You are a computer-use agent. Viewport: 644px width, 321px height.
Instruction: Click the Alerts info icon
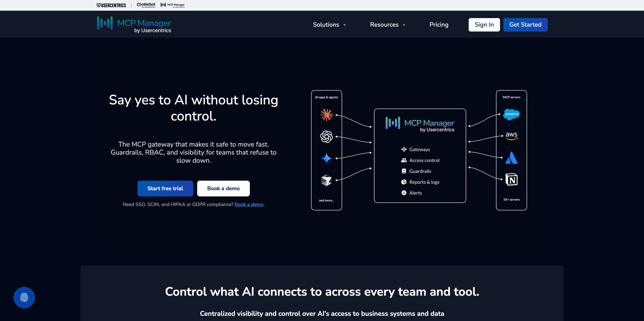coord(404,193)
